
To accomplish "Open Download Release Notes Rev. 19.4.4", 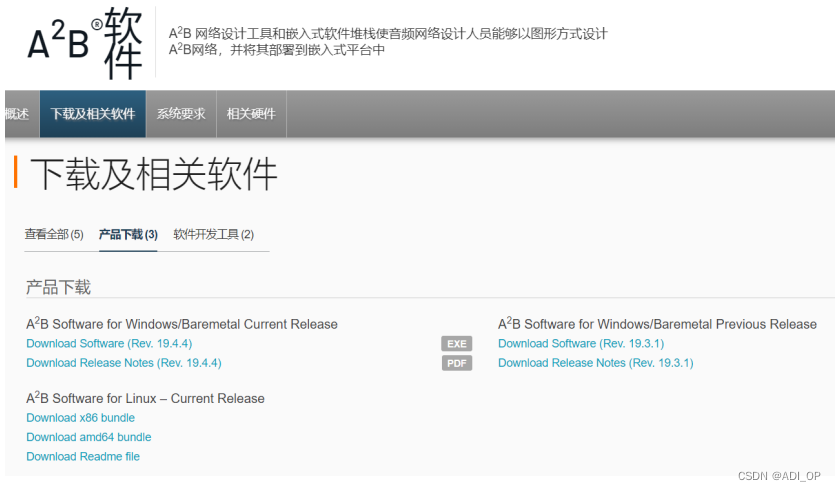I will coord(124,363).
